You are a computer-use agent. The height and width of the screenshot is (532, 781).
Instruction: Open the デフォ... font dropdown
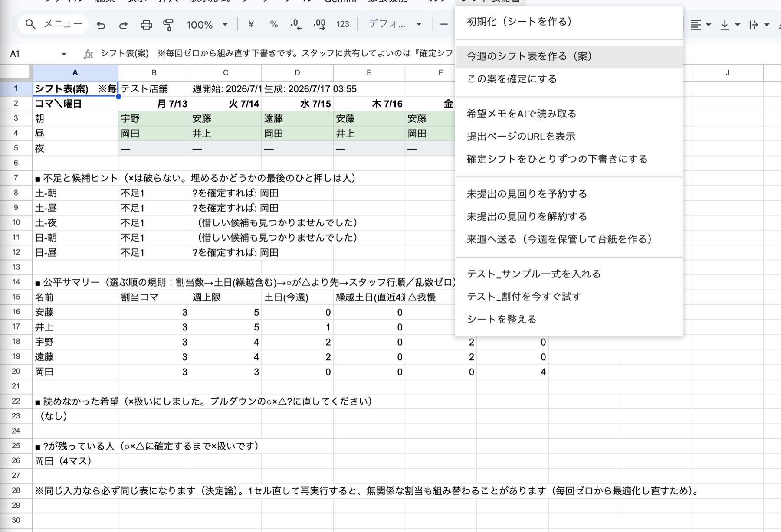(395, 24)
